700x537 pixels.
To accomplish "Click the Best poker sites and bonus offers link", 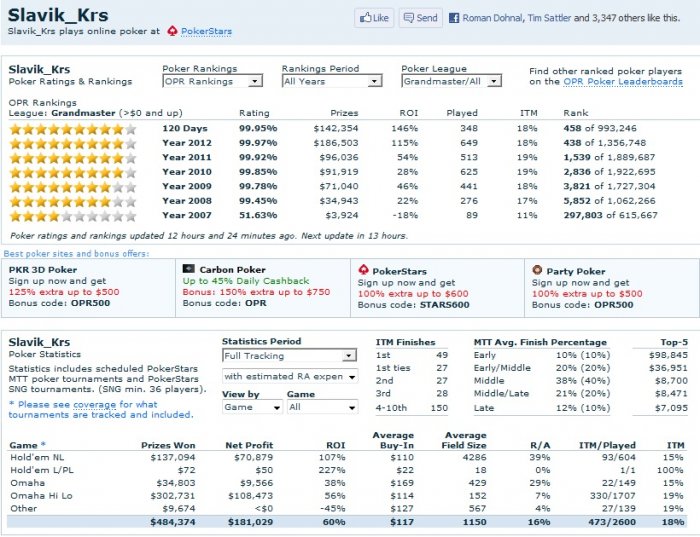I will click(x=76, y=254).
